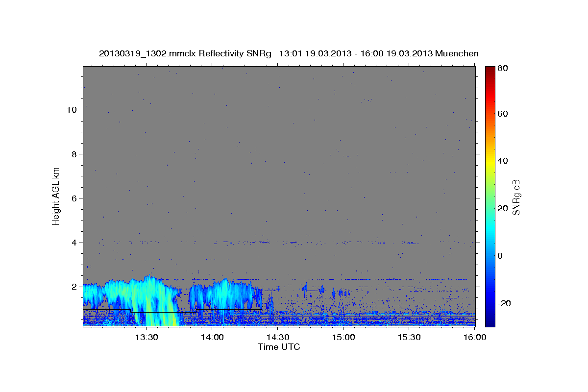Screen dimensions: 588x392
Task: Click the plot title starting with 20130319_1302.mmclx
Action: [x=289, y=53]
